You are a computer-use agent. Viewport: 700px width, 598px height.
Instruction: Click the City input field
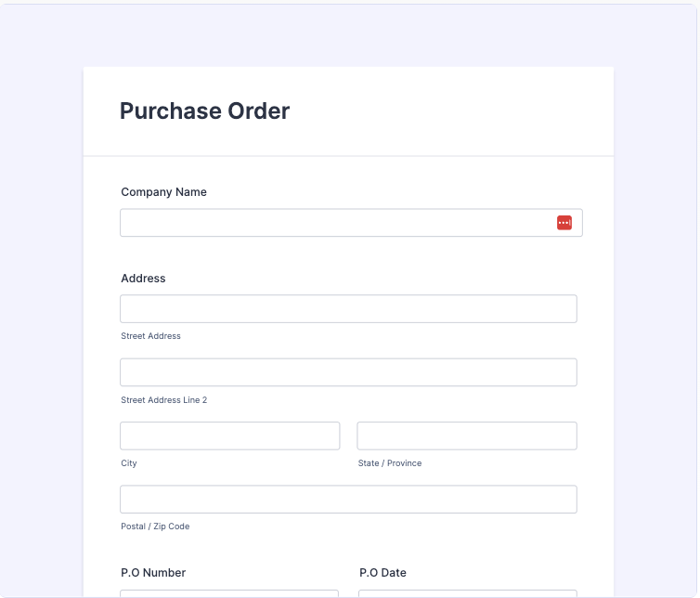[229, 435]
